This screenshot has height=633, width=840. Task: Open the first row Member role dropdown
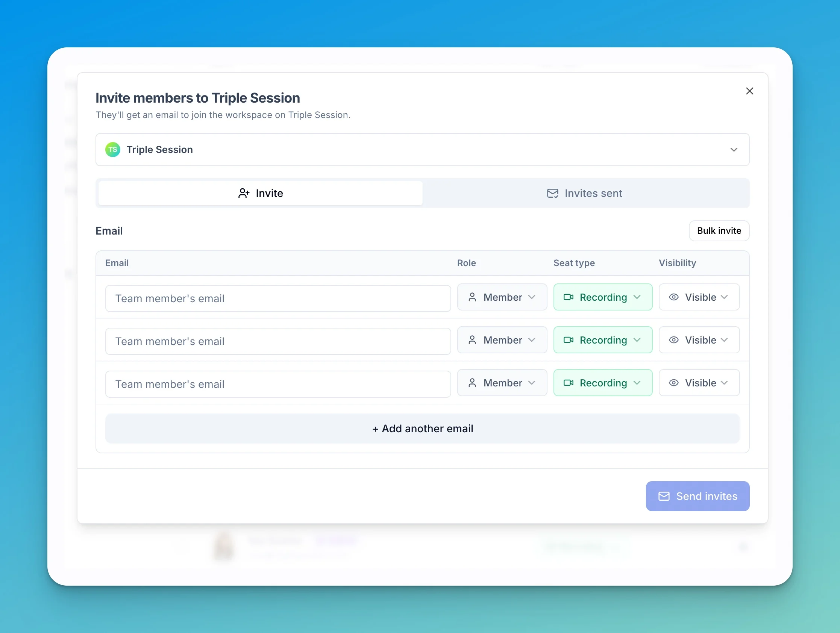tap(502, 297)
